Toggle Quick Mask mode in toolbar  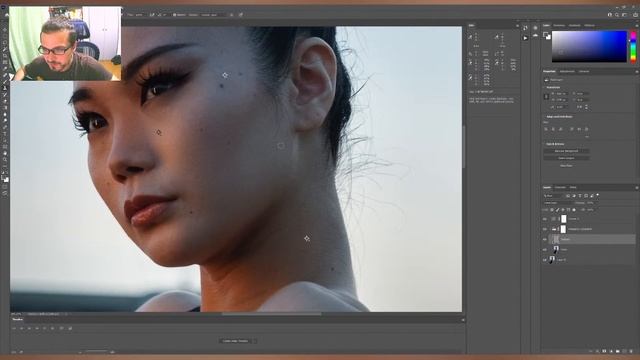[x=5, y=187]
